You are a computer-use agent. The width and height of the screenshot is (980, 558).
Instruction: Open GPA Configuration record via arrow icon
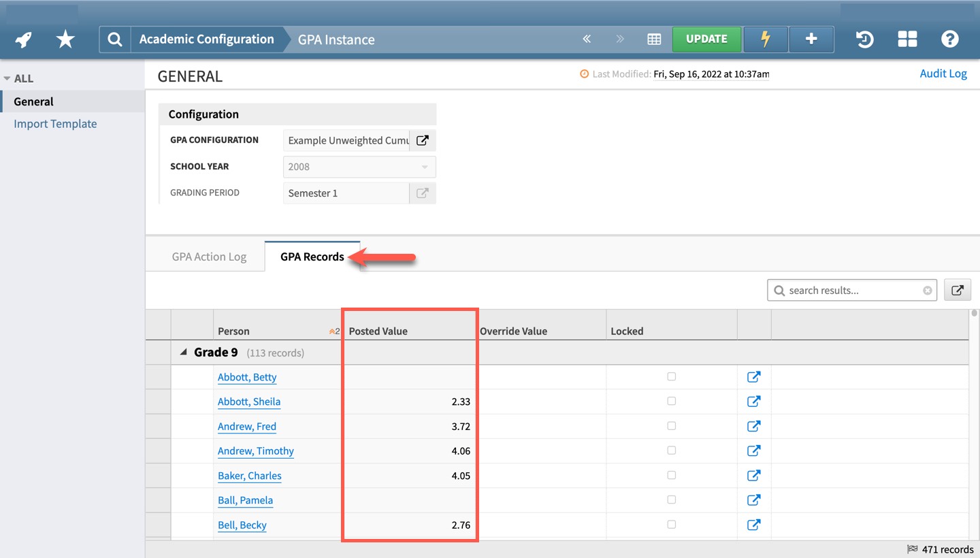[423, 141]
